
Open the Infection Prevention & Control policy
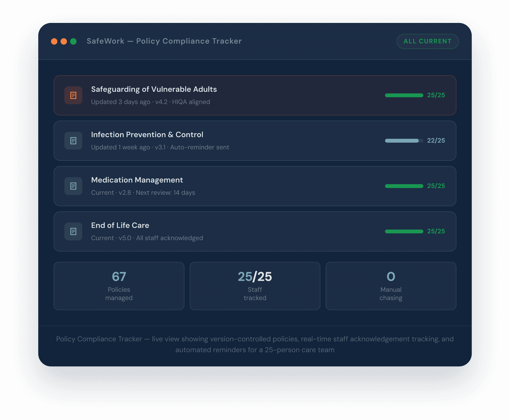[147, 134]
